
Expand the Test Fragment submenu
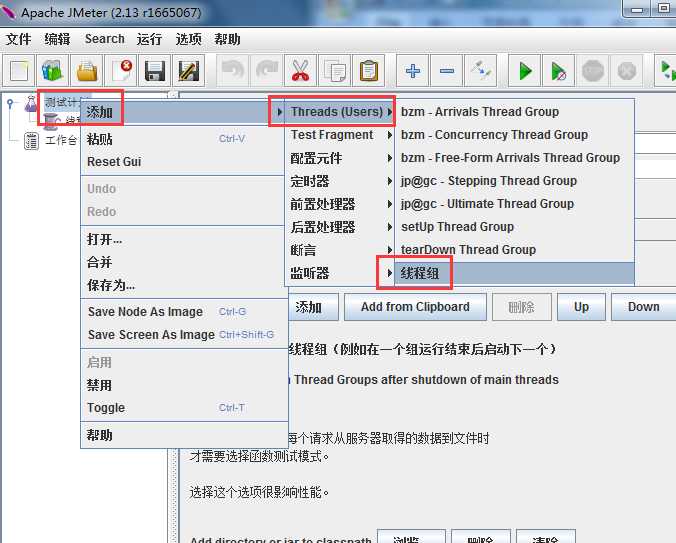click(x=340, y=135)
